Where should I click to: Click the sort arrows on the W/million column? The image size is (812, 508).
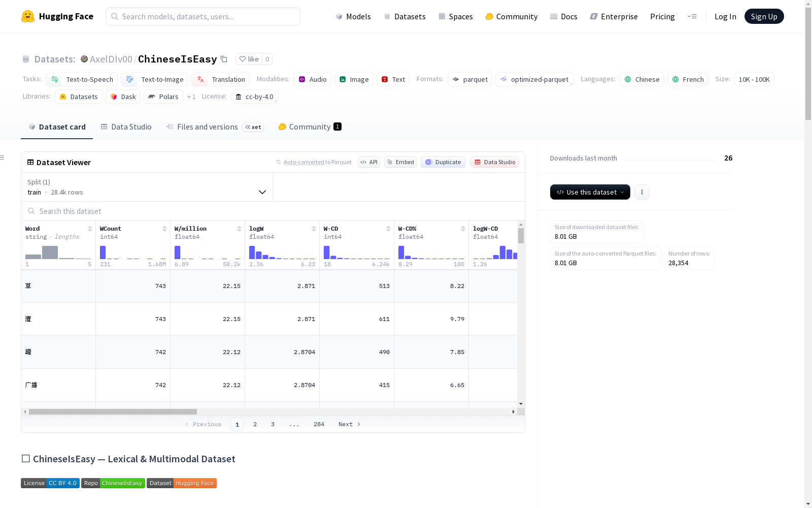pyautogui.click(x=239, y=229)
